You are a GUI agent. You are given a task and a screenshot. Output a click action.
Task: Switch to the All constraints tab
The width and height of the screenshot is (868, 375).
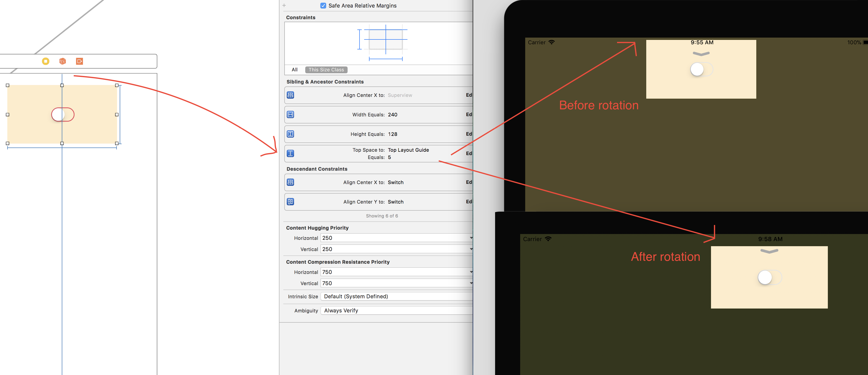[294, 70]
